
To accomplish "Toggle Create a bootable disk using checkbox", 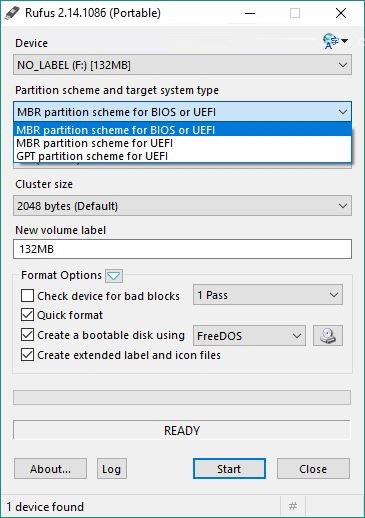I will click(x=27, y=335).
